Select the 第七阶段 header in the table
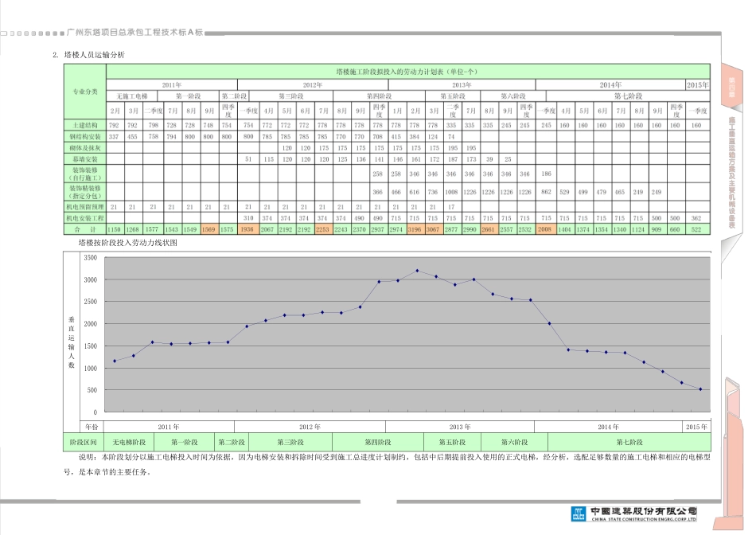 (628, 96)
